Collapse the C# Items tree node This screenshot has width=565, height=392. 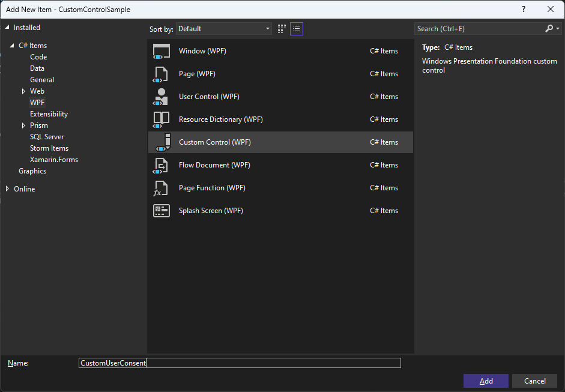[x=12, y=46]
